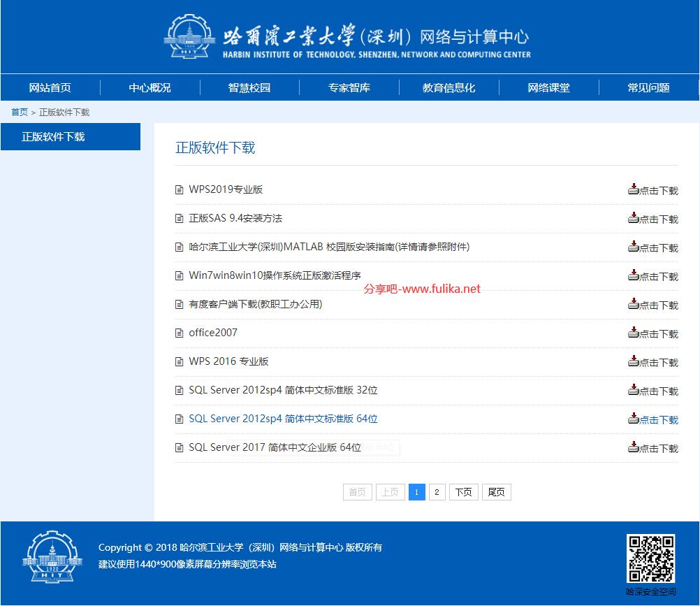Click the download icon for office2007
This screenshot has width=700, height=606.
pyautogui.click(x=633, y=332)
